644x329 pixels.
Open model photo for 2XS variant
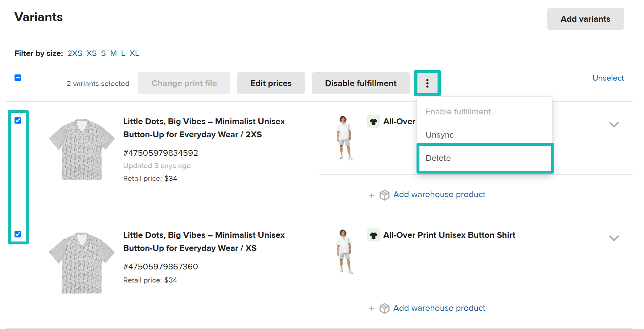(x=344, y=138)
